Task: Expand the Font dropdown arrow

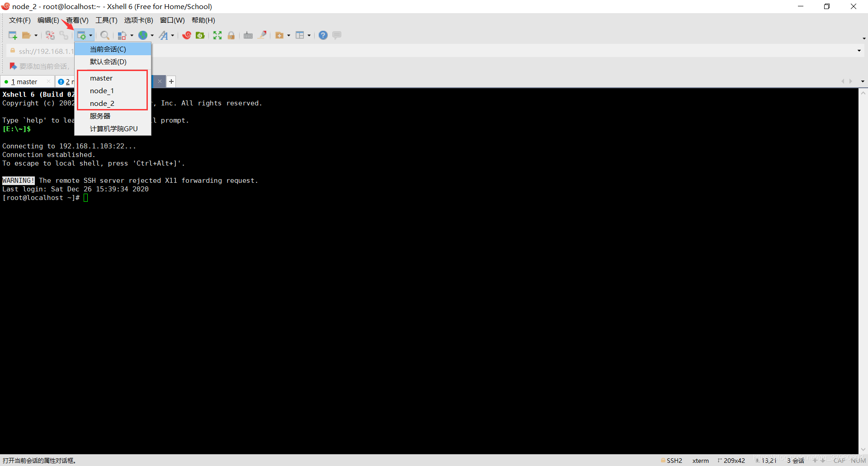Action: pyautogui.click(x=173, y=35)
